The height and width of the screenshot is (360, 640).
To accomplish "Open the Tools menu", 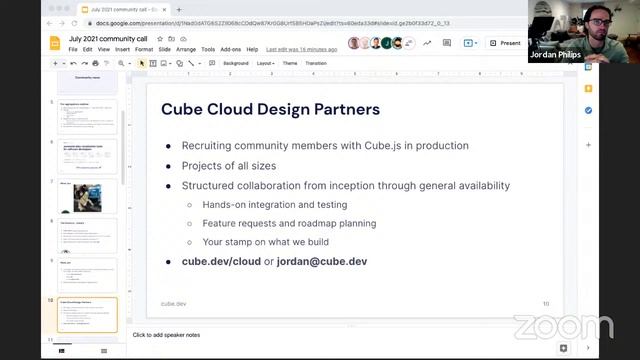I will (x=208, y=49).
